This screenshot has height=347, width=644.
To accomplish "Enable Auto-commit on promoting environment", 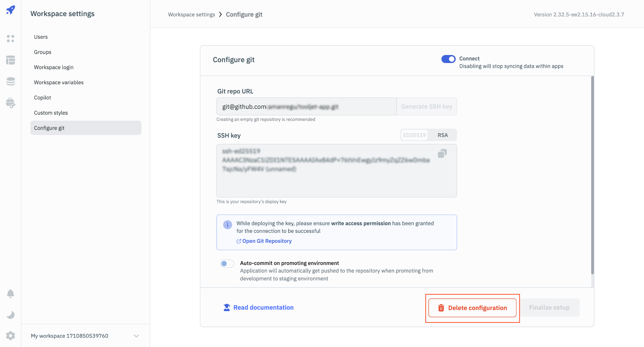I will point(227,264).
